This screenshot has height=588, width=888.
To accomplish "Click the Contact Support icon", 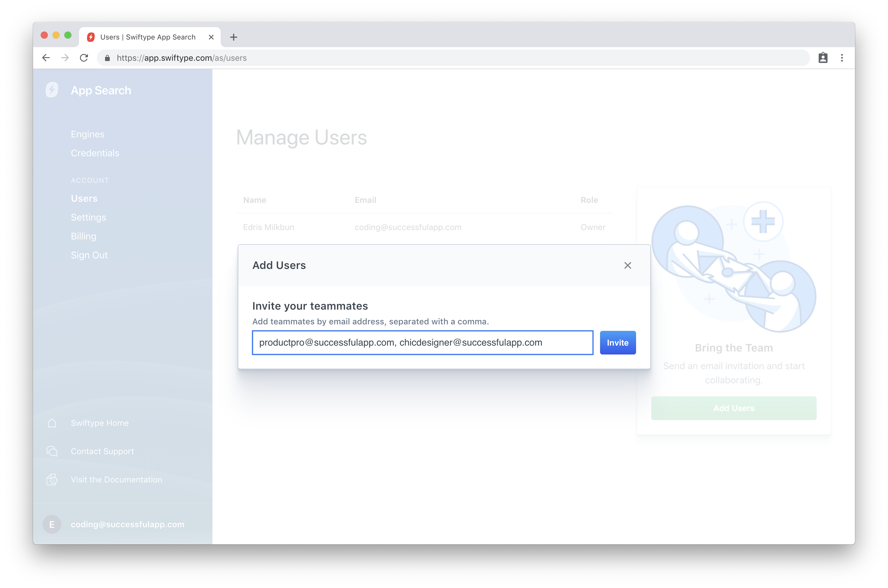I will pos(52,451).
